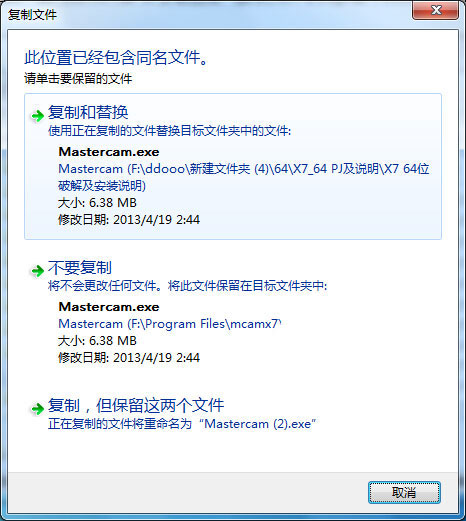Click the 复制文件 title bar text

pos(32,15)
